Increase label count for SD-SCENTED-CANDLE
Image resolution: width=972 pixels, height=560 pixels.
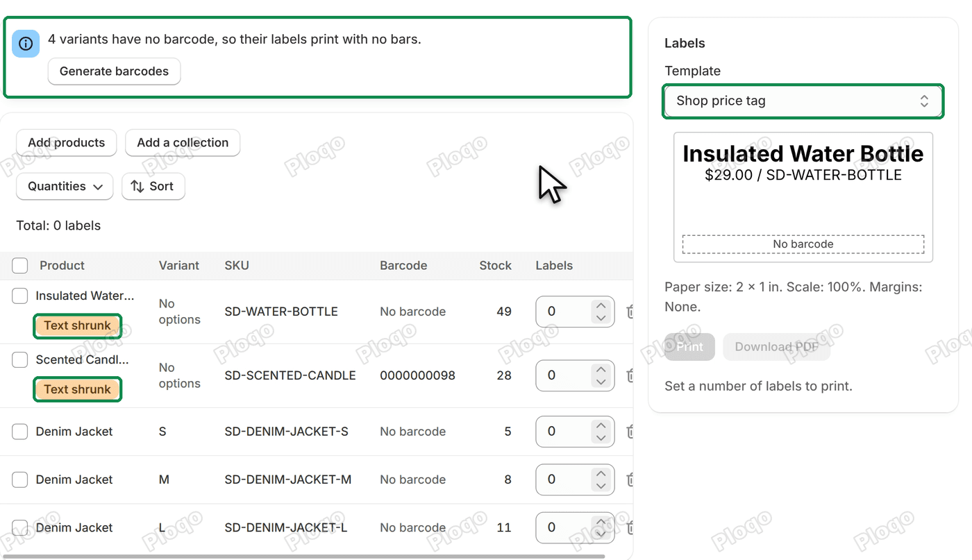601,369
